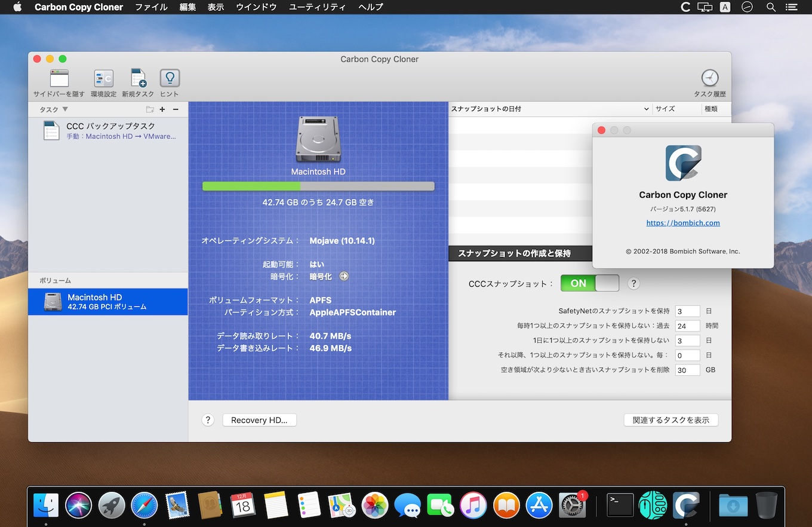Open iTunes from the Dock
Viewport: 812px width, 527px height.
(473, 505)
